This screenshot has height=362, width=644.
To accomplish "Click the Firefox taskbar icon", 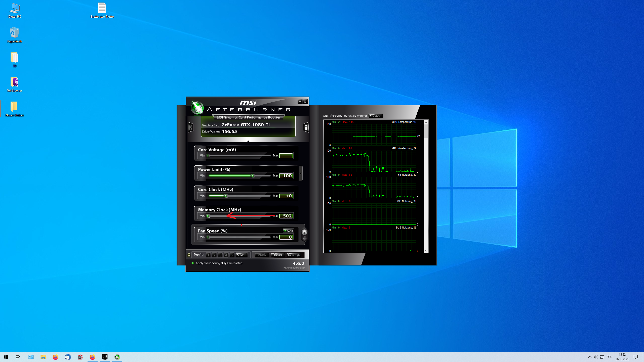I will (x=55, y=357).
